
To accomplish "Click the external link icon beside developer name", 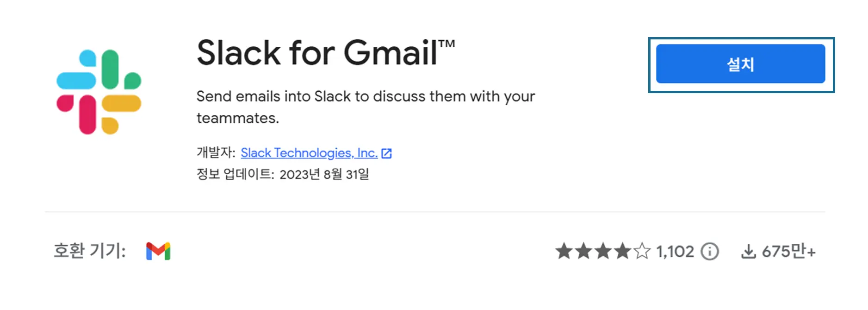I will (387, 153).
